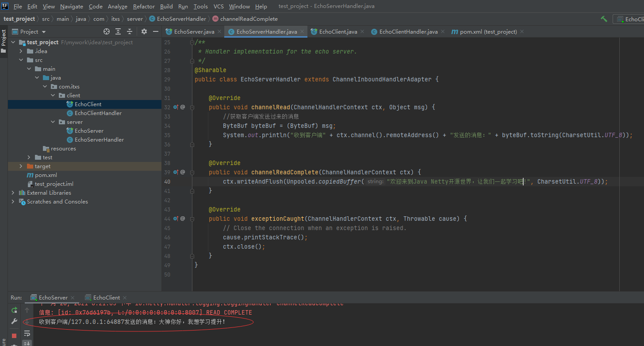Open the run configuration selector at top right
The height and width of the screenshot is (346, 644).
tap(629, 19)
